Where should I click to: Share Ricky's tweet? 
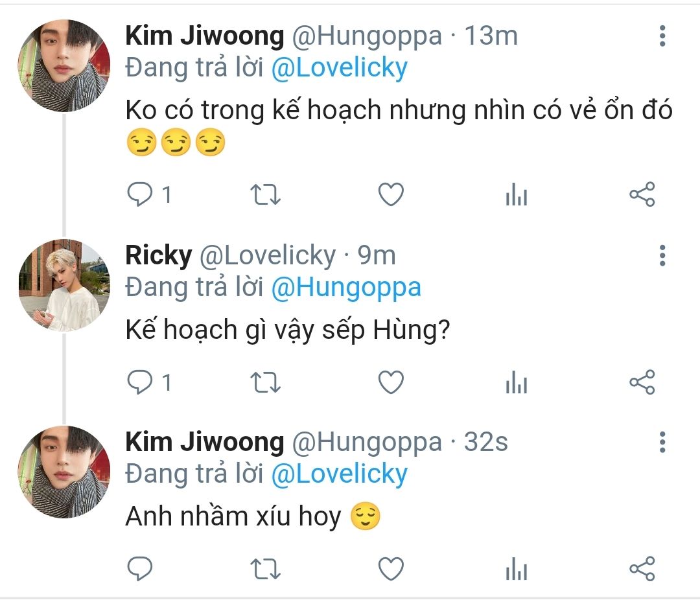point(642,382)
